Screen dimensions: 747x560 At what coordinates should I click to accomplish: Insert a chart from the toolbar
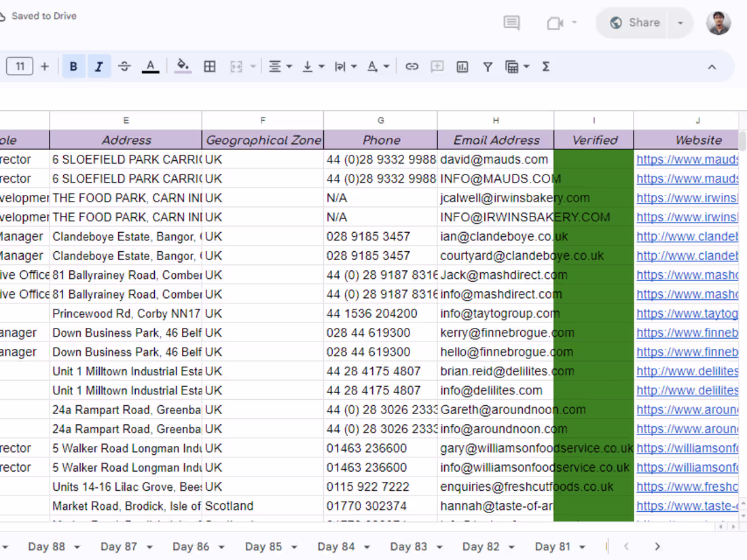click(462, 66)
